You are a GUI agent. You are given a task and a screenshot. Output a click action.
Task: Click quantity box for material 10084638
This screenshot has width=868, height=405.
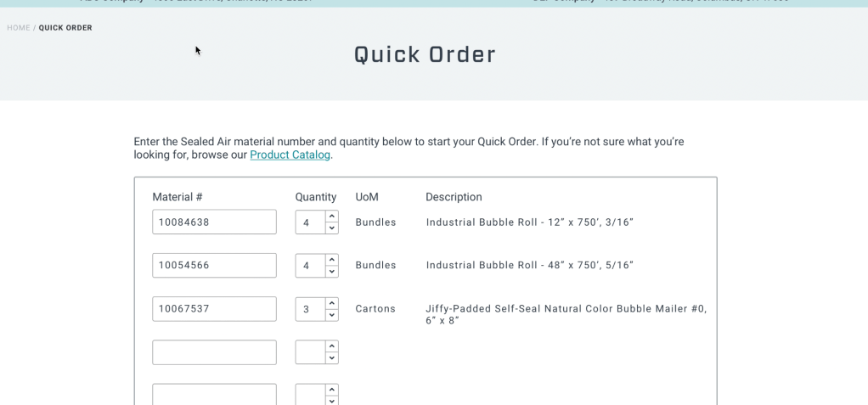pos(310,222)
